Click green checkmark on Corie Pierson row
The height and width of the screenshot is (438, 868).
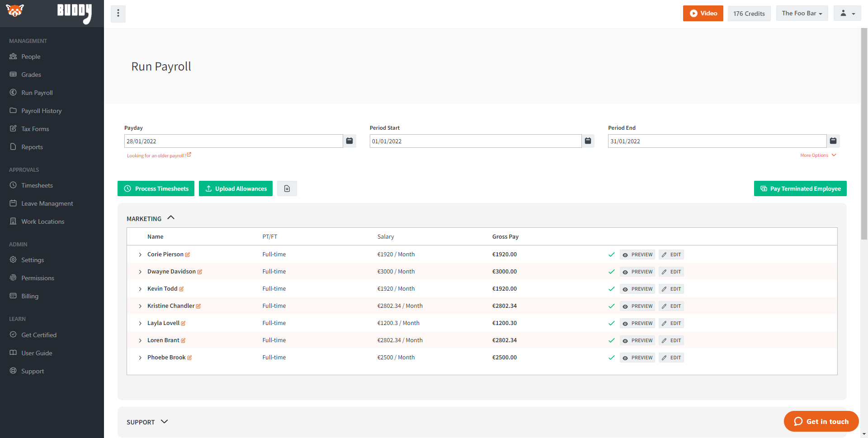click(x=612, y=254)
